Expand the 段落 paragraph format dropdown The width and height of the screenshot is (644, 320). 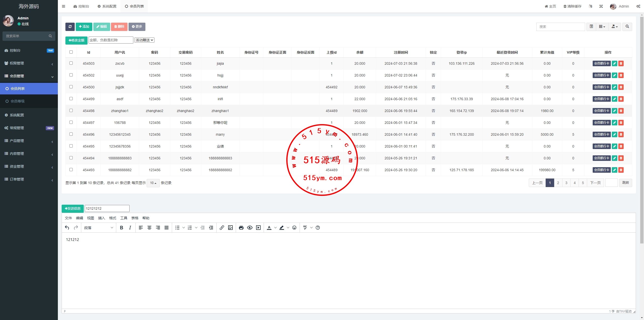click(x=99, y=228)
